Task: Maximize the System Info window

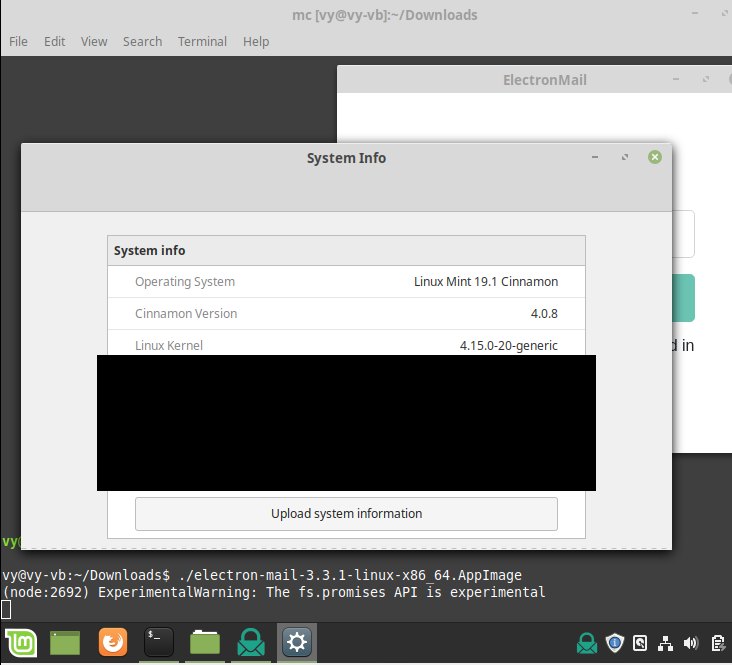Action: click(625, 157)
